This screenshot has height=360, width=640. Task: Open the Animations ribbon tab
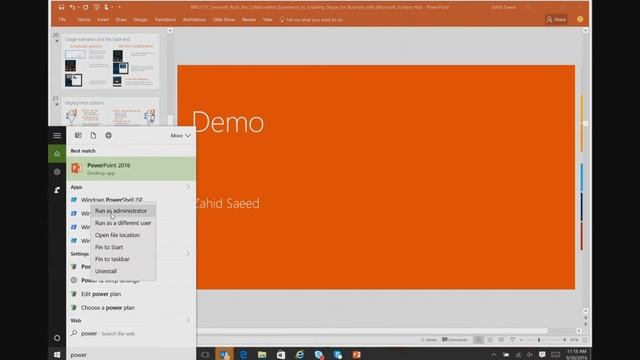194,20
